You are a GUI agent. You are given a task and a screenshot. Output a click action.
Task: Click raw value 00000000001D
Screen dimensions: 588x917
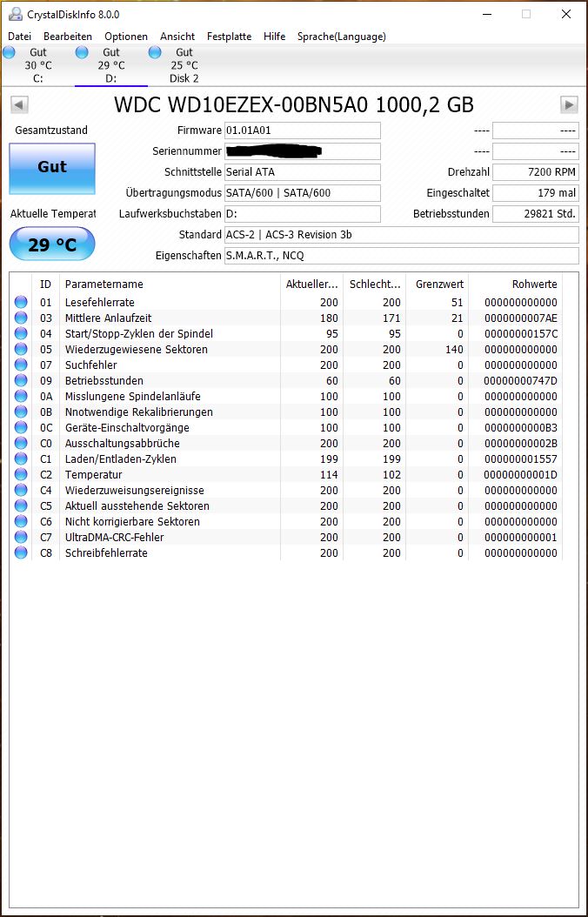[x=521, y=474]
